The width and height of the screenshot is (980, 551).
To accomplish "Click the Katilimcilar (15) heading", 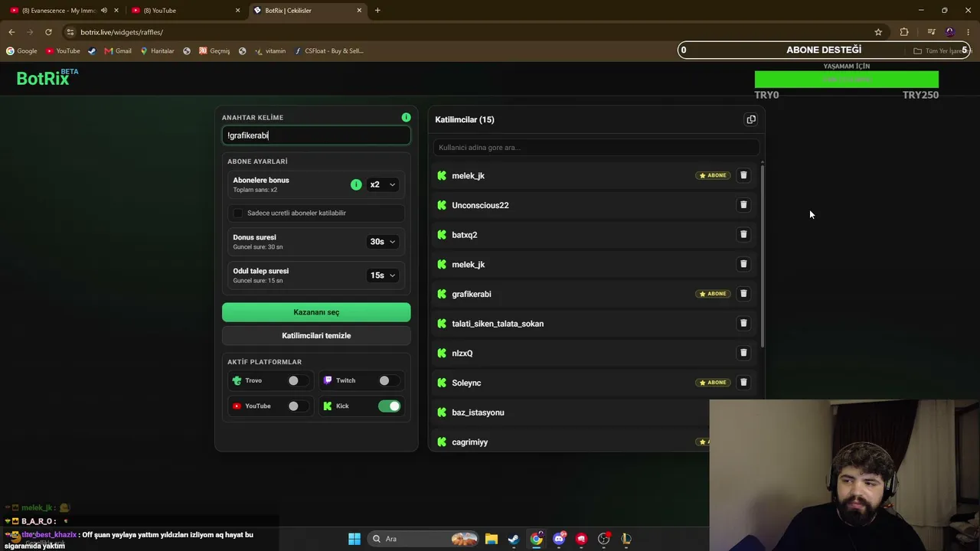I will click(465, 119).
